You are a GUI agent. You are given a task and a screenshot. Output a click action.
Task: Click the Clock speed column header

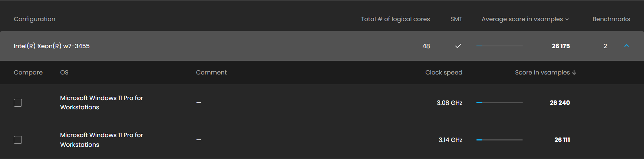443,72
